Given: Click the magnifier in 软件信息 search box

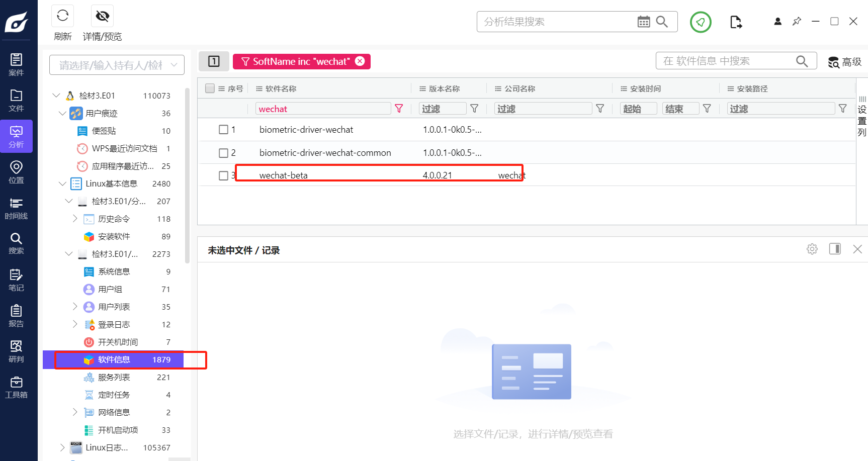Looking at the screenshot, I should pos(802,61).
